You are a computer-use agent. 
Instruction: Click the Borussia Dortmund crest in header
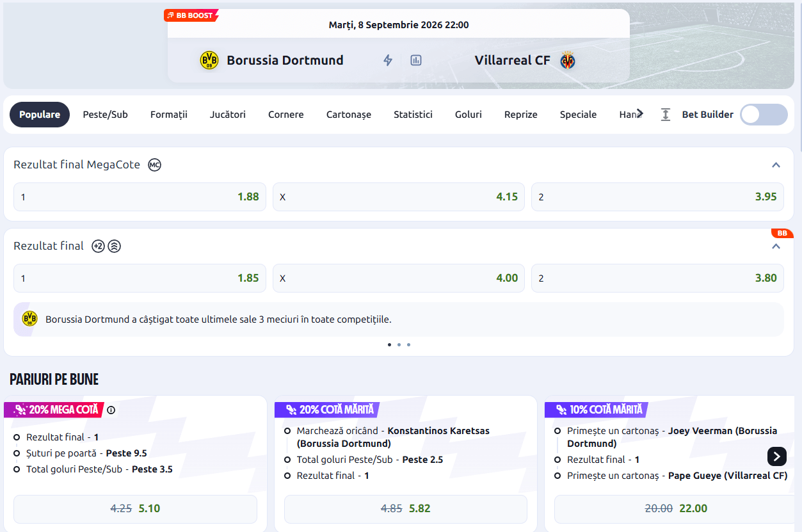[x=209, y=61]
